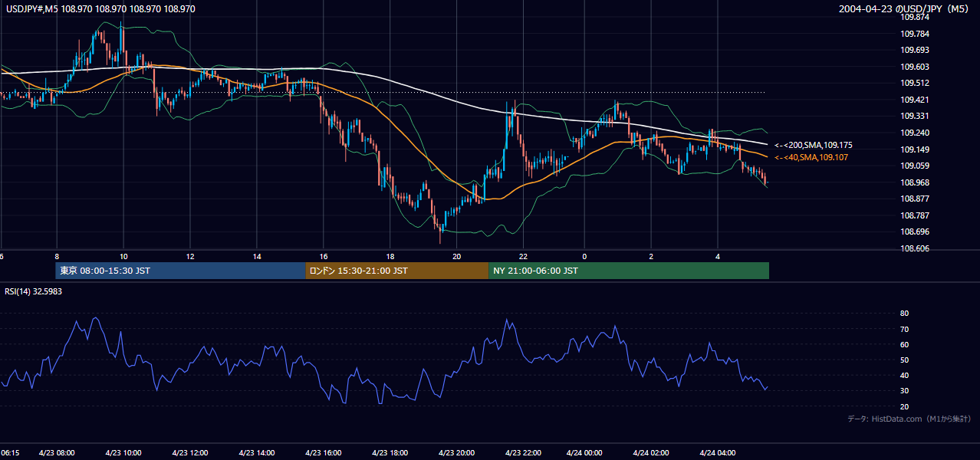The width and height of the screenshot is (980, 460).
Task: Click the 4/24 04:00 time axis label
Action: (x=719, y=453)
